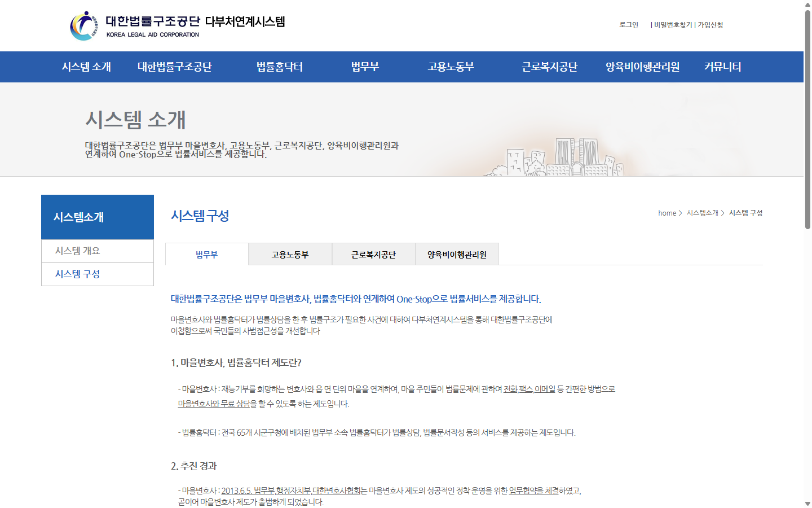Switch to the 근로복지공단 tab
This screenshot has width=812, height=508.
(374, 254)
